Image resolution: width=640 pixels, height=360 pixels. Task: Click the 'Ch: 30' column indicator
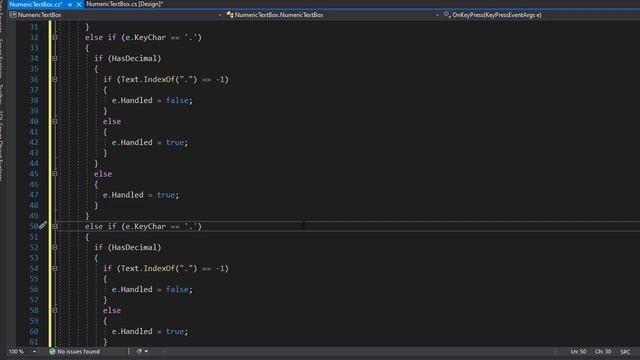[603, 351]
